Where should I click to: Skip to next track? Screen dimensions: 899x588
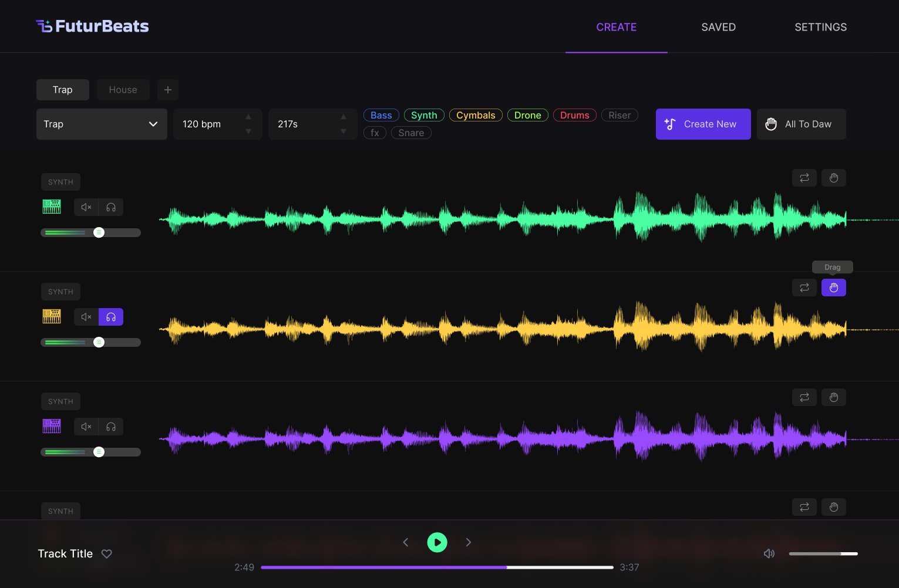tap(469, 542)
